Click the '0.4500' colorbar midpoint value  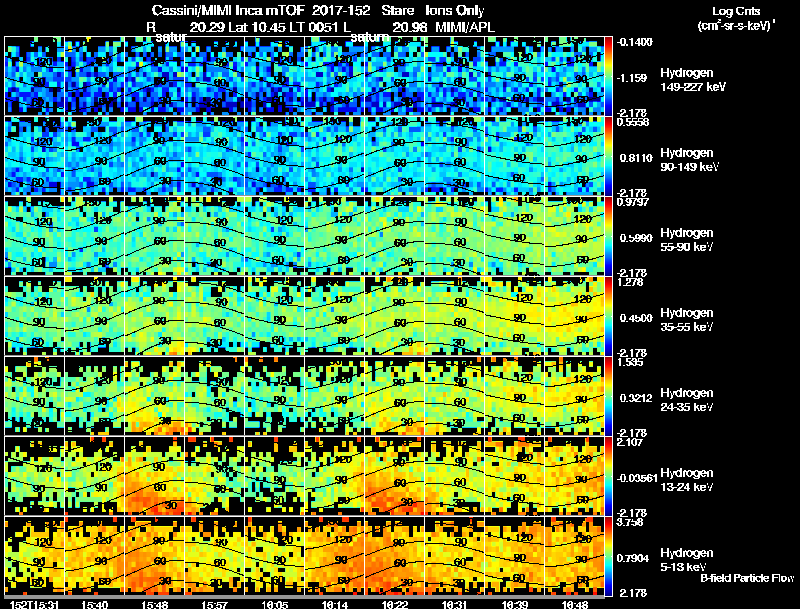[x=636, y=318]
